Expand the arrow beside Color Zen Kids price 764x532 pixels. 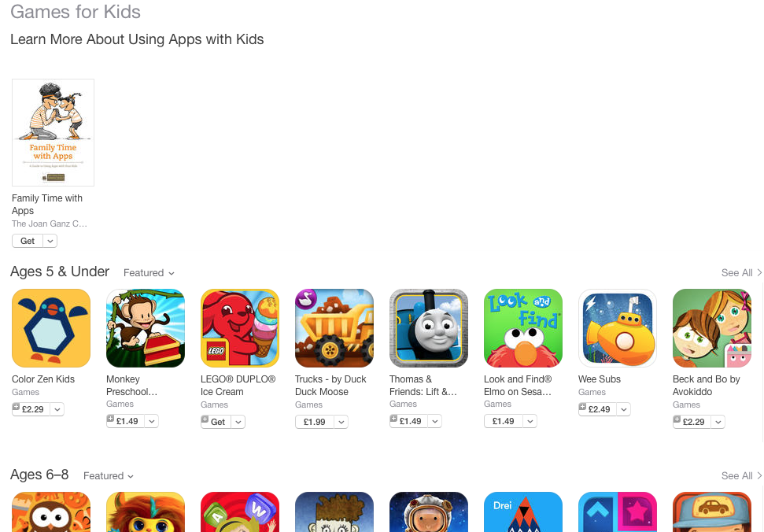tap(57, 410)
